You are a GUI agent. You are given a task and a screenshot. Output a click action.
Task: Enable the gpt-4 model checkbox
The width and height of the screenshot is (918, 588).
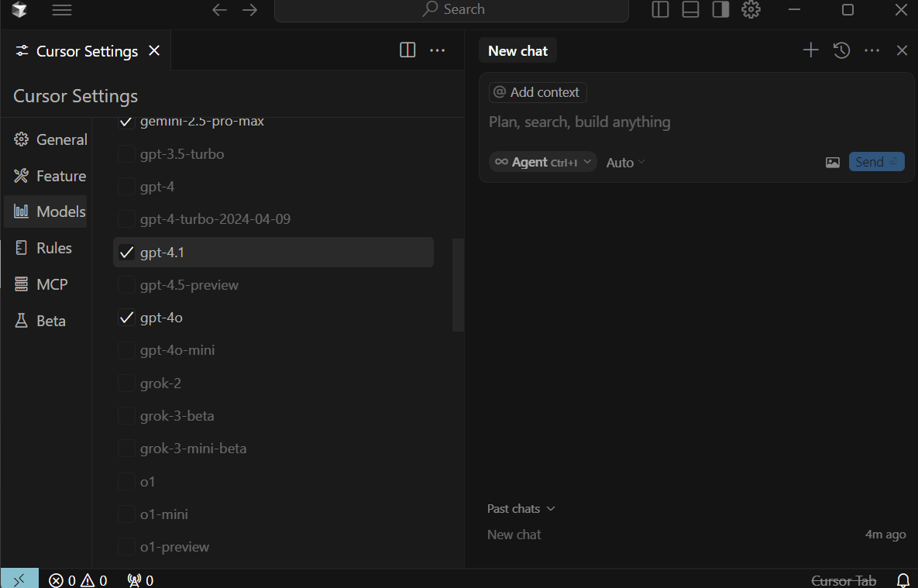click(x=126, y=187)
